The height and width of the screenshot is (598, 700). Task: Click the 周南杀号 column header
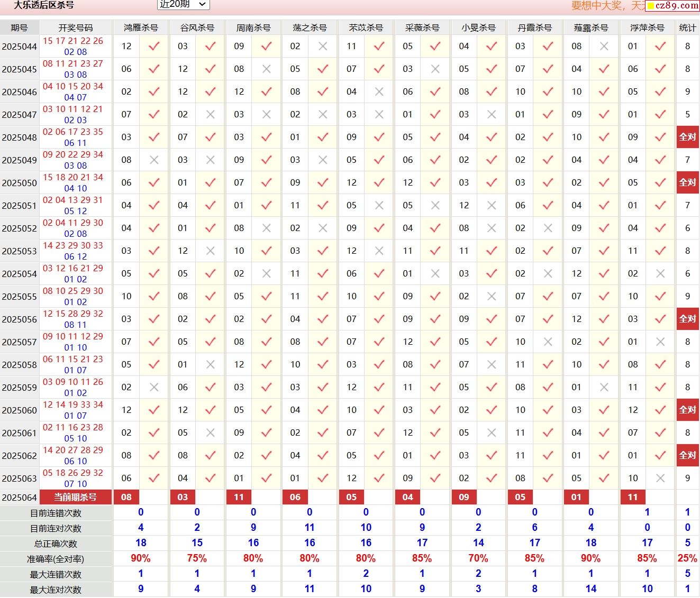[x=253, y=28]
